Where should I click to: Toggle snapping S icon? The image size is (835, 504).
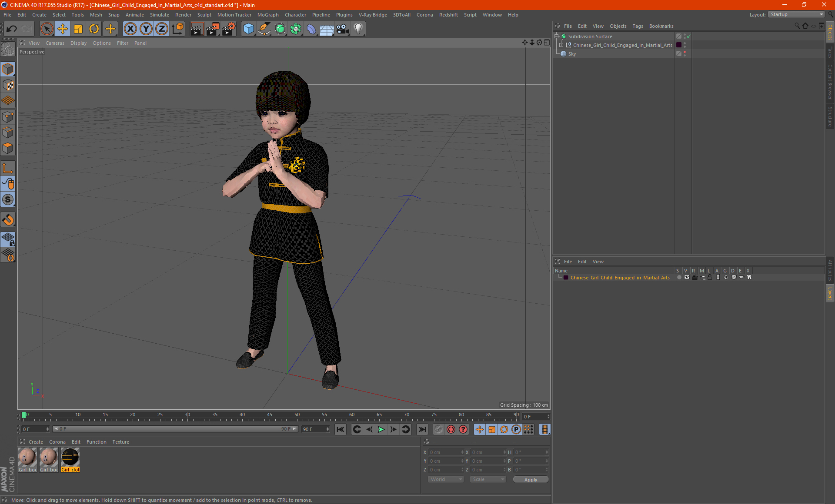(x=8, y=200)
